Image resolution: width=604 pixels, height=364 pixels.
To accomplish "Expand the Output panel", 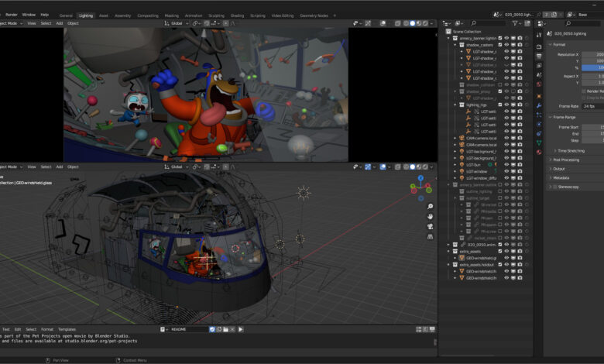I will point(558,169).
